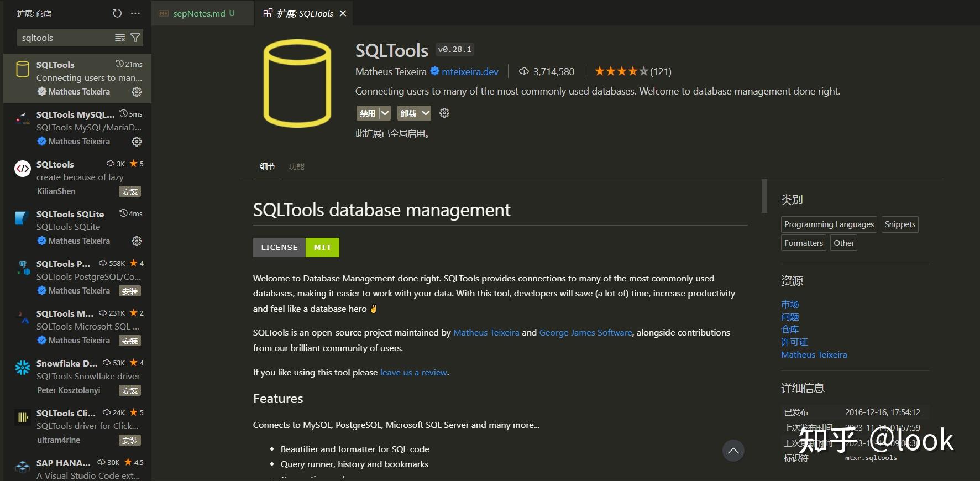Close the SQLTools extension tab

coord(343,13)
